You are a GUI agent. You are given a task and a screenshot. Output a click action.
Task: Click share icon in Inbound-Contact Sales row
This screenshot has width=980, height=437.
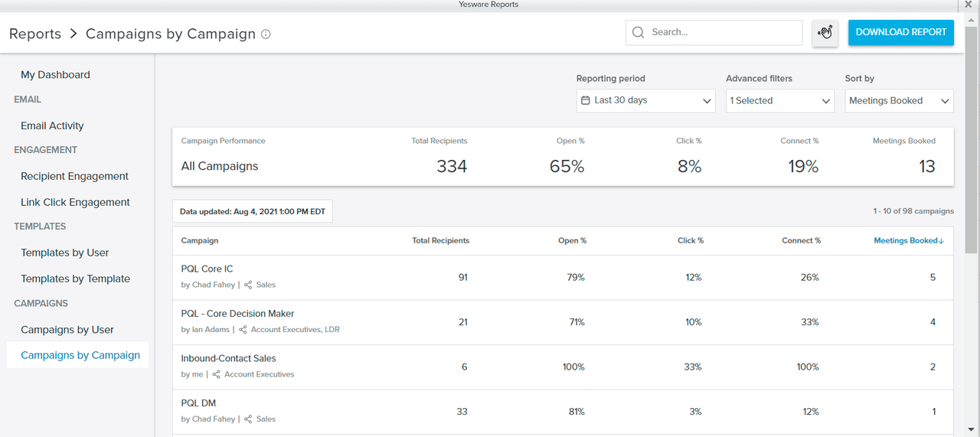pos(216,374)
